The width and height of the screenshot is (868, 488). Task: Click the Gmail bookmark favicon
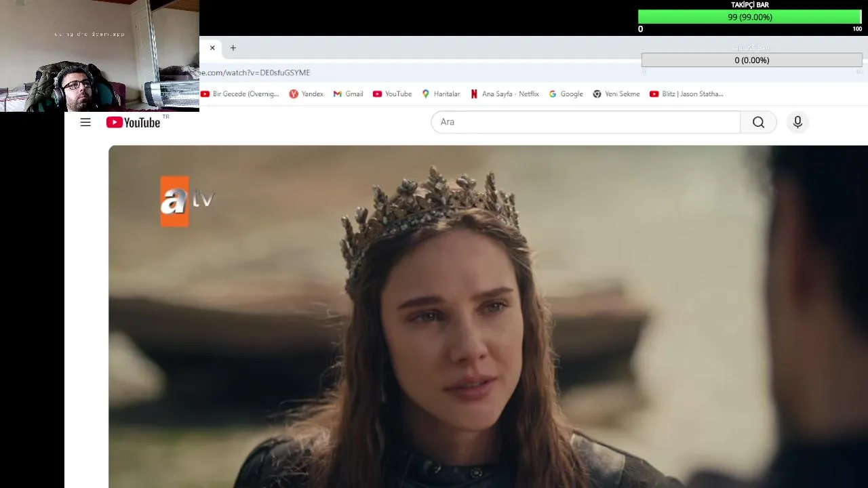click(x=338, y=94)
